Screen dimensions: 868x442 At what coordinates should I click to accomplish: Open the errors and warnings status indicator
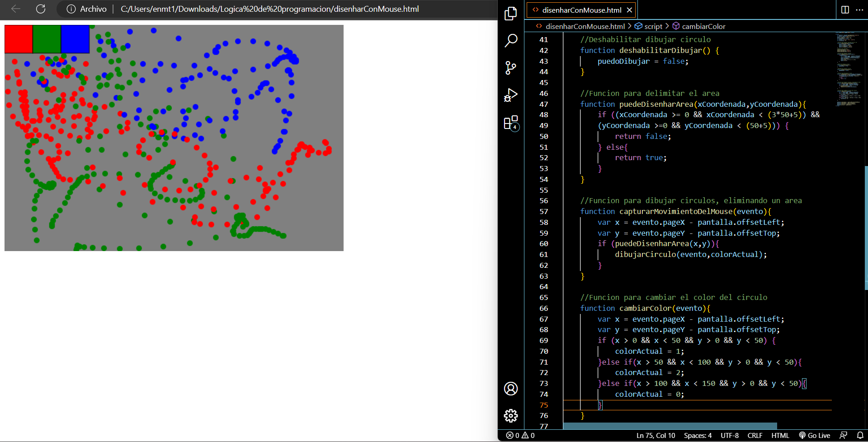[x=520, y=435]
